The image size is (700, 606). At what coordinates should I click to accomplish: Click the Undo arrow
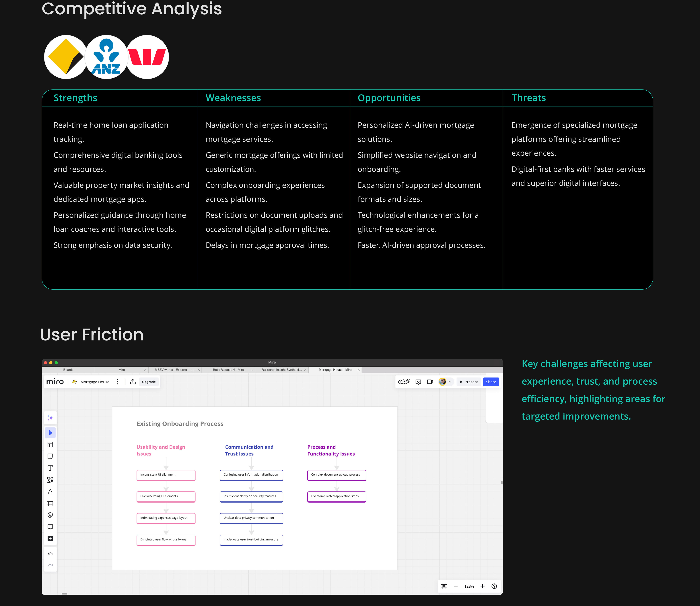tap(50, 554)
